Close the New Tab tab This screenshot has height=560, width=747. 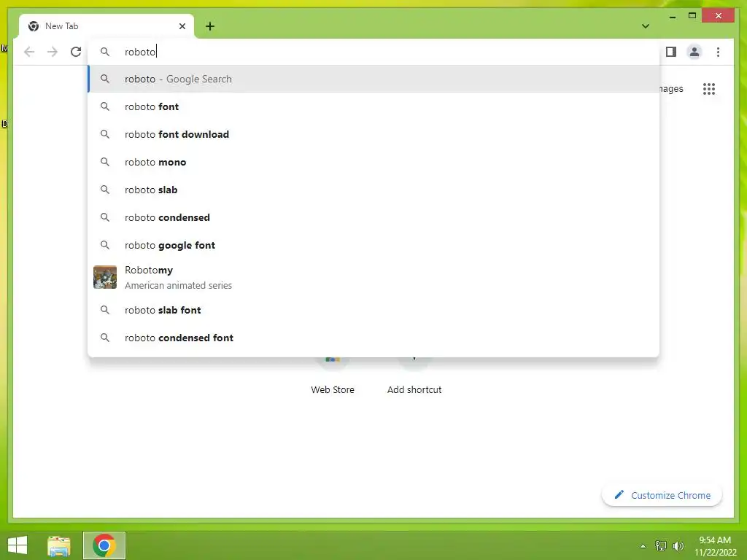pos(182,26)
